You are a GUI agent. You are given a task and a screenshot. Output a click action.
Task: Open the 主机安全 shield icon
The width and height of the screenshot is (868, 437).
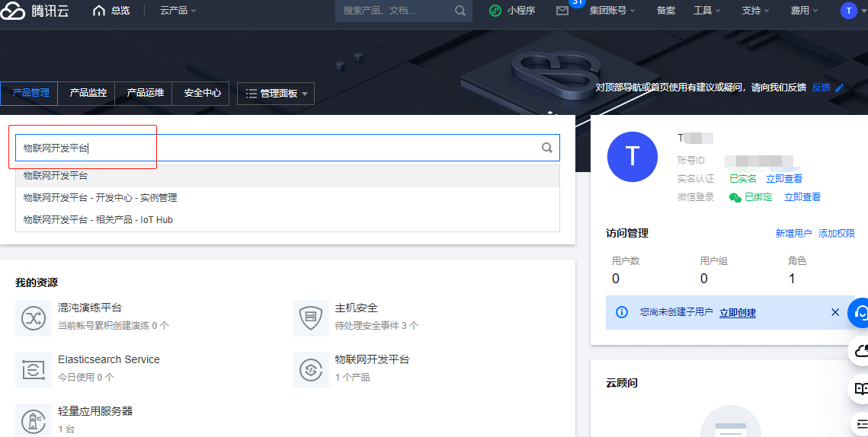pyautogui.click(x=311, y=317)
